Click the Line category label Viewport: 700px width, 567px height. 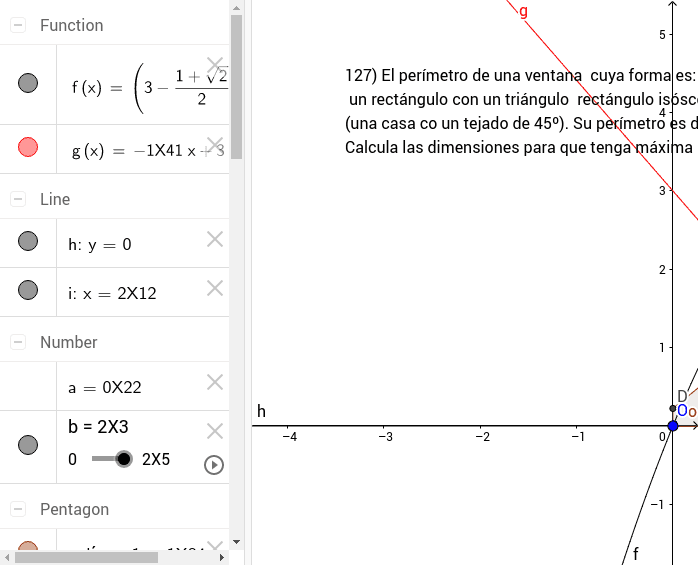pyautogui.click(x=55, y=200)
